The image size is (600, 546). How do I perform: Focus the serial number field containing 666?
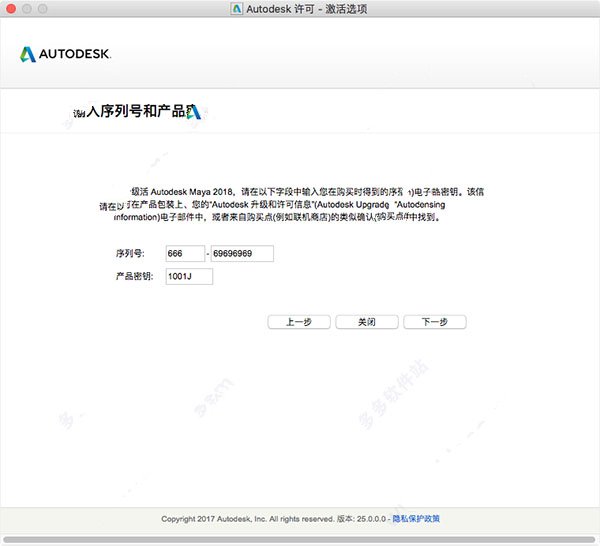pos(185,253)
